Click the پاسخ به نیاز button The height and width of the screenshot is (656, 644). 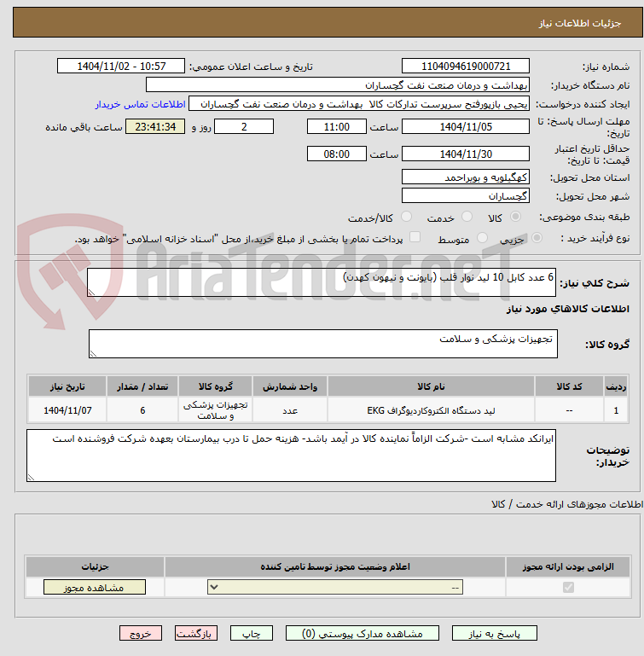point(494,634)
